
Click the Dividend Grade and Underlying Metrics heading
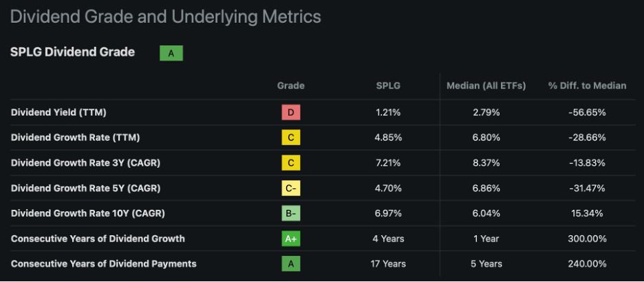(x=166, y=17)
